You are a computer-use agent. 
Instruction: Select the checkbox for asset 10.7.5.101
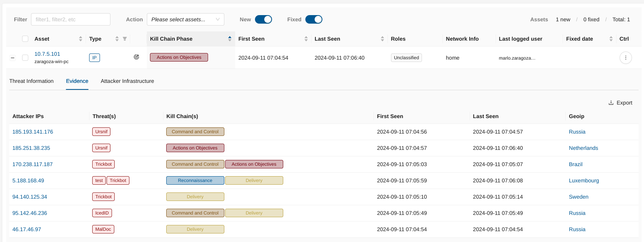click(x=25, y=58)
